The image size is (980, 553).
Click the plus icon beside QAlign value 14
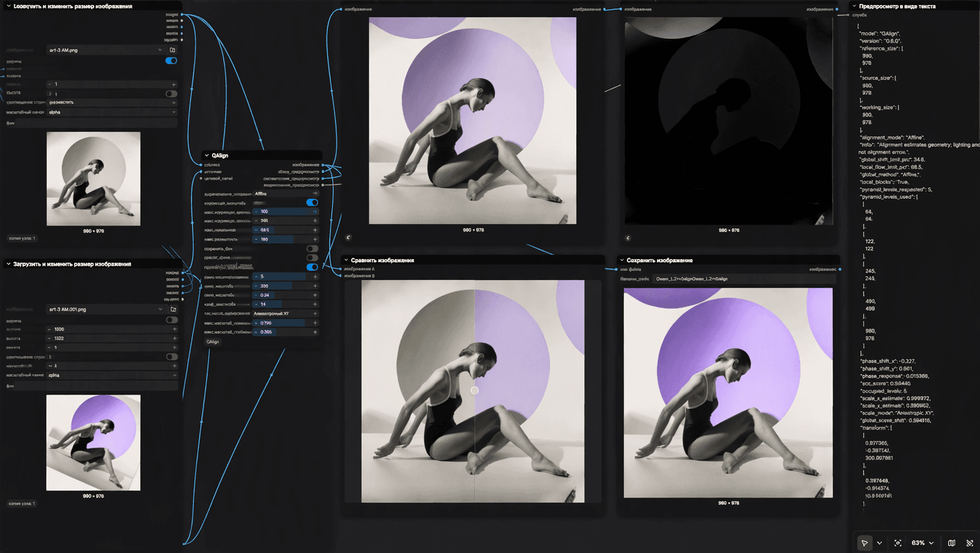(315, 305)
